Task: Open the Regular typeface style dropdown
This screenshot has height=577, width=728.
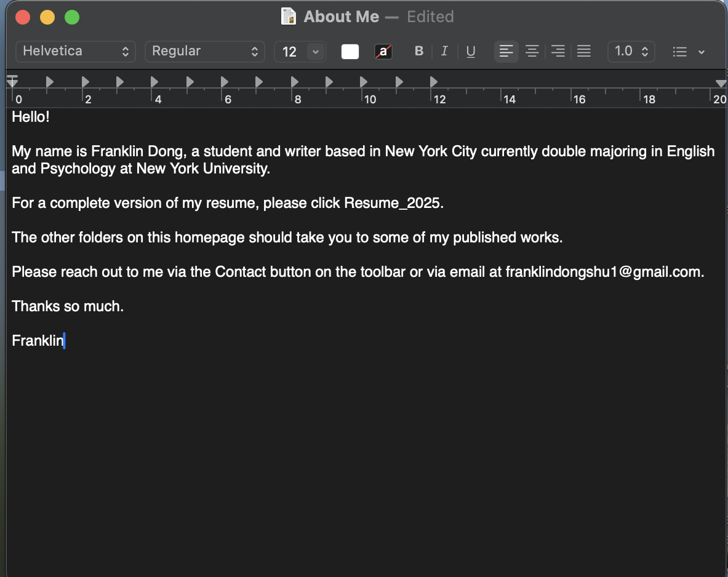Action: pyautogui.click(x=205, y=51)
